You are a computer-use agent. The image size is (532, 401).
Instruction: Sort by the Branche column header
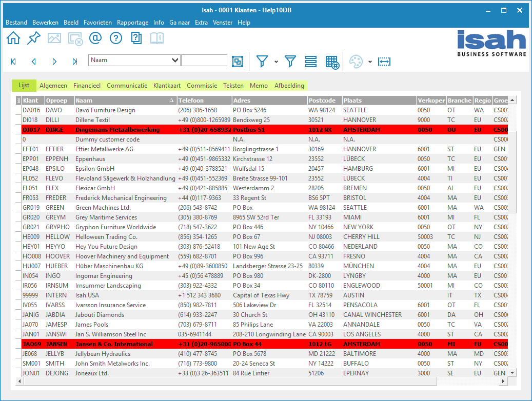460,101
